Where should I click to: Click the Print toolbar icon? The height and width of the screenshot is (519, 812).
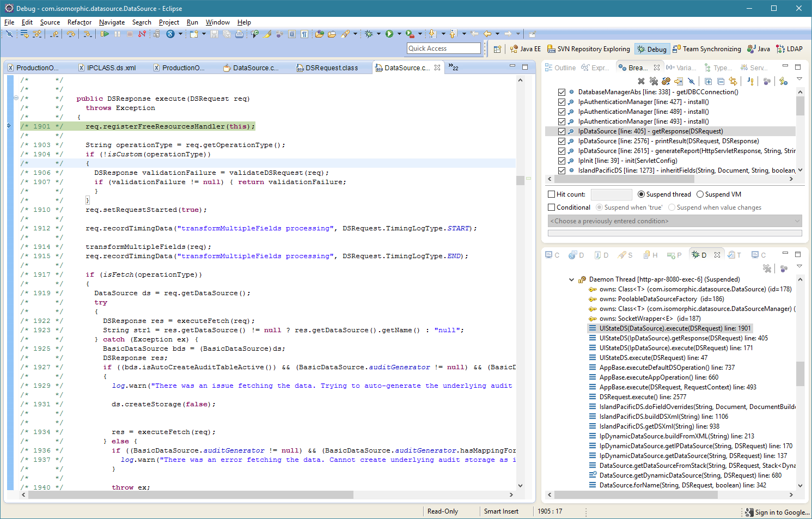click(239, 34)
